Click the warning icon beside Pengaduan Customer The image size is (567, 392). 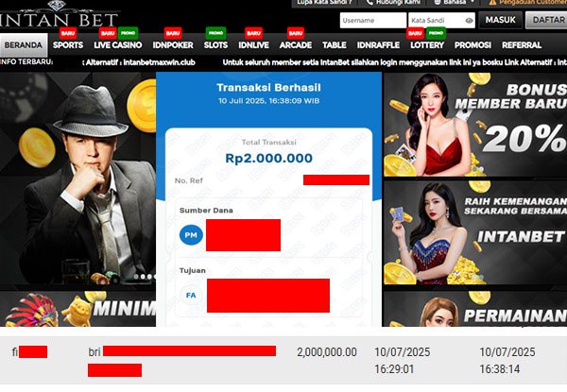click(x=492, y=2)
